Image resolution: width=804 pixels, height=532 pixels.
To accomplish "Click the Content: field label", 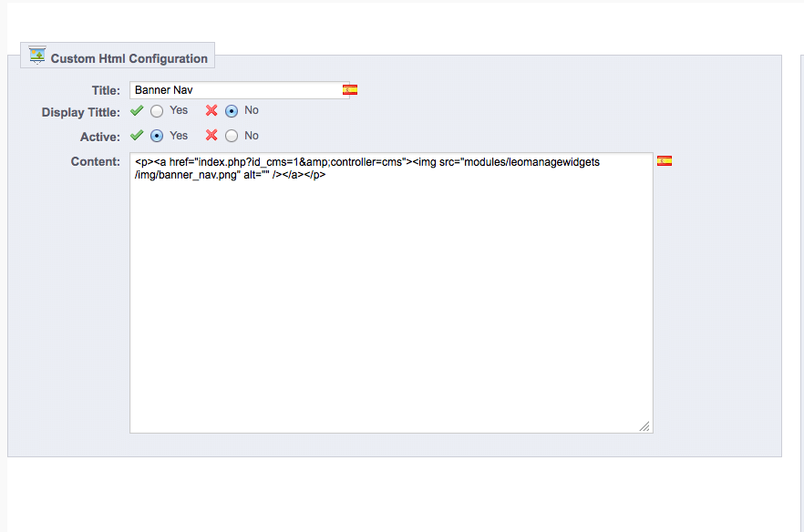I will pos(96,161).
